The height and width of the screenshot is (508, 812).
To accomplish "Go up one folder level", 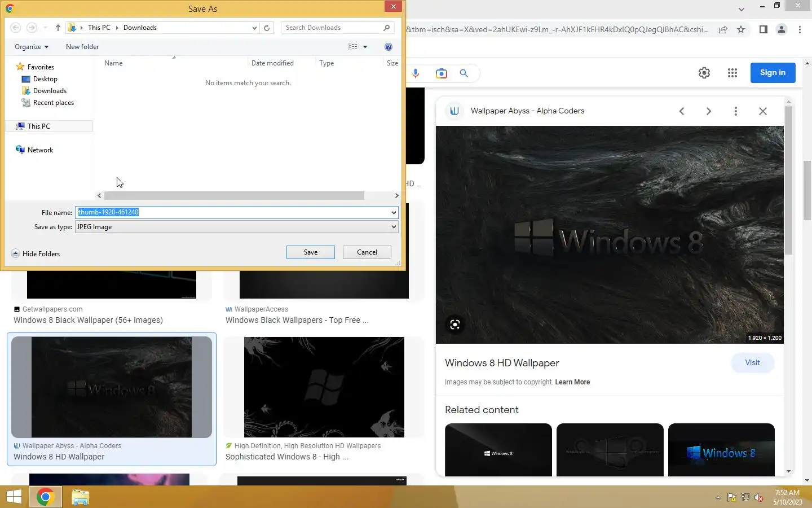I will tap(58, 28).
